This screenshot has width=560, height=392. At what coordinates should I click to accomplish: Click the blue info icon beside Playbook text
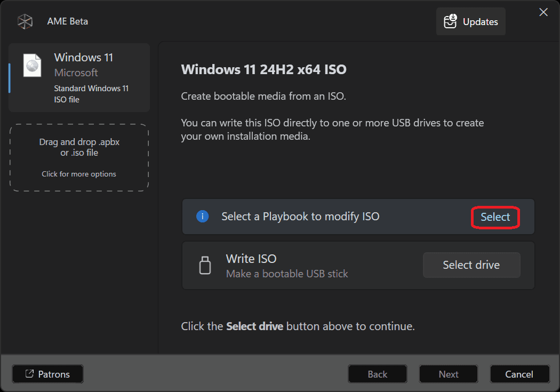click(x=202, y=217)
